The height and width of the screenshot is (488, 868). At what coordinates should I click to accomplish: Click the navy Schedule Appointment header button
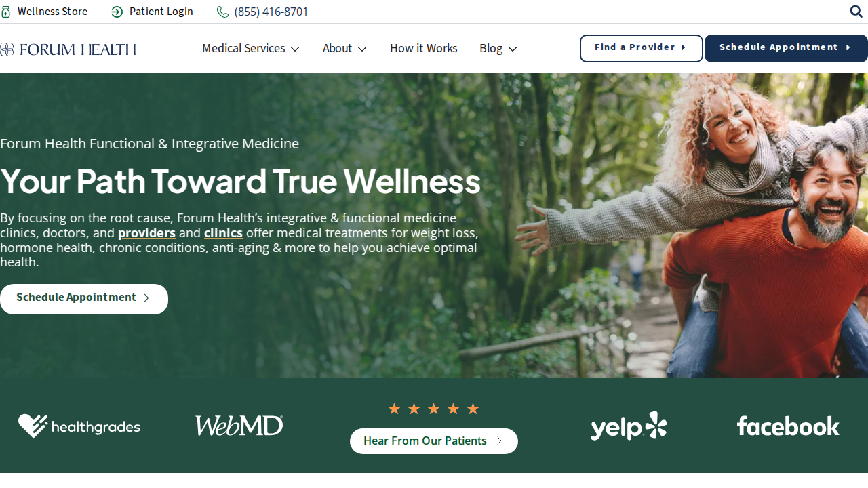(x=786, y=48)
